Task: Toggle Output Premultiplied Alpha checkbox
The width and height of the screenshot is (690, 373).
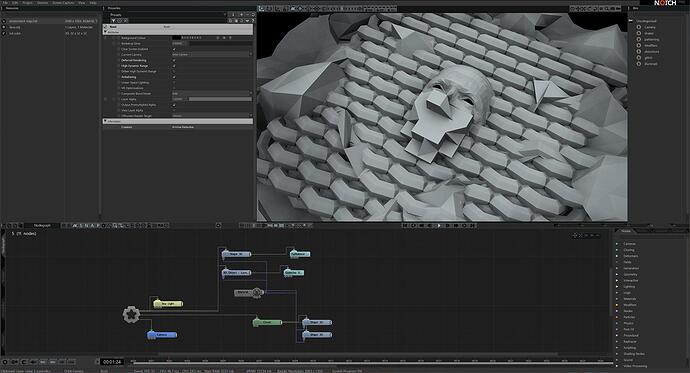Action: [x=174, y=105]
